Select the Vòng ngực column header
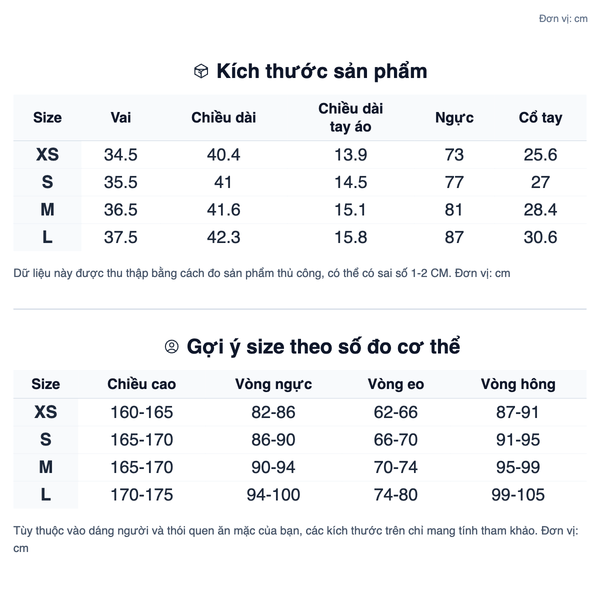The height and width of the screenshot is (600, 600). tap(274, 385)
